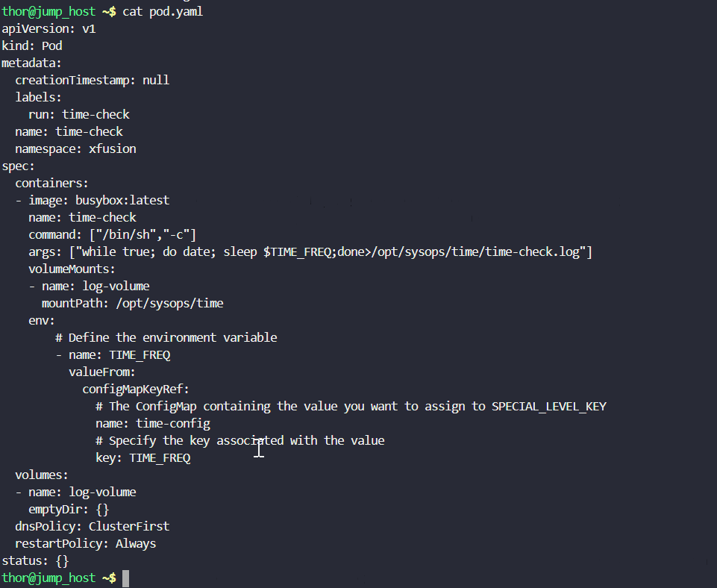Click the 'restartPolicy: Always' line
Viewport: 717px width, 588px height.
click(x=85, y=543)
